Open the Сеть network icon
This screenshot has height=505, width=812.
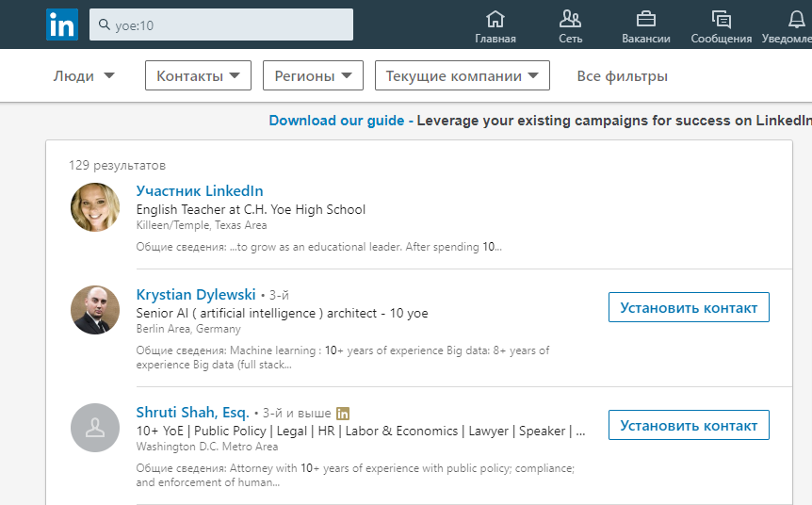570,19
